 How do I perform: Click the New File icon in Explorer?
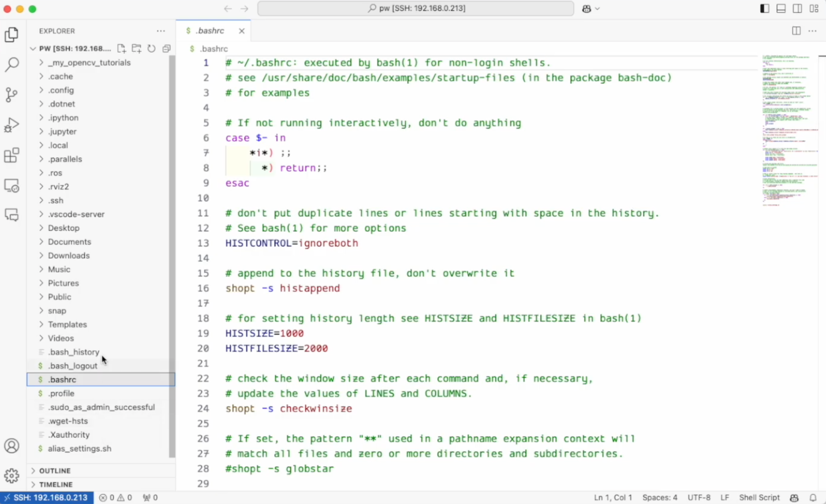[121, 48]
